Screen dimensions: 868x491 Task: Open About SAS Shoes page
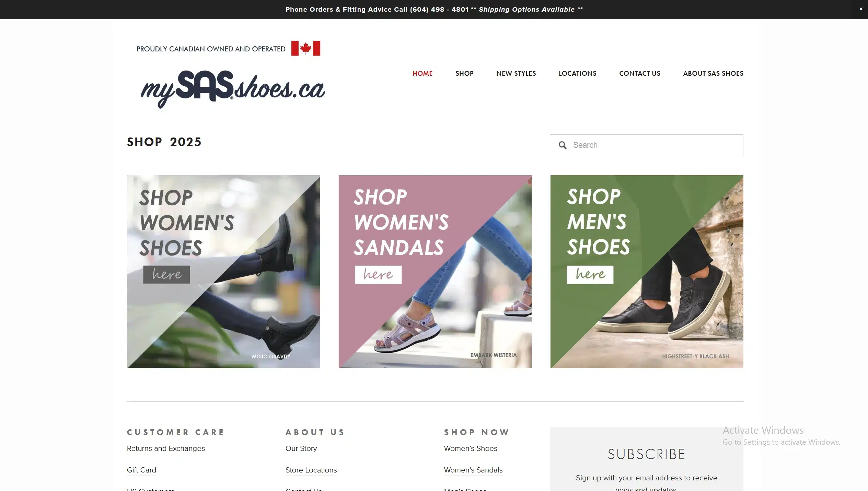point(713,73)
